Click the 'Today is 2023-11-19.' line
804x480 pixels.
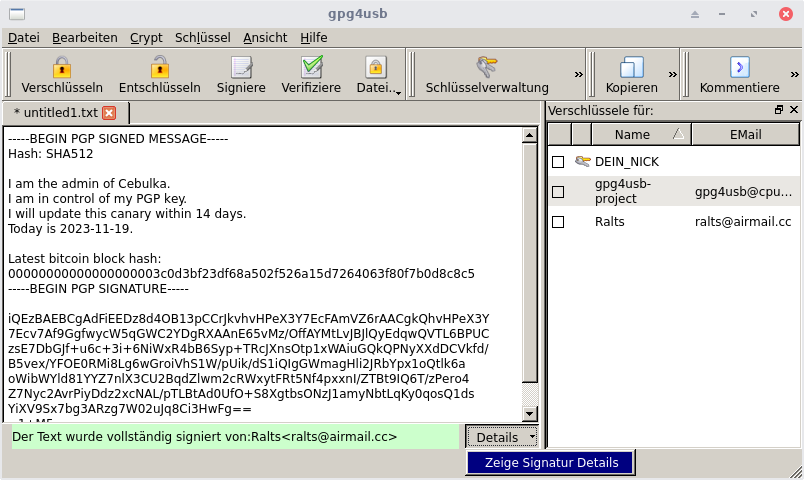(x=70, y=229)
